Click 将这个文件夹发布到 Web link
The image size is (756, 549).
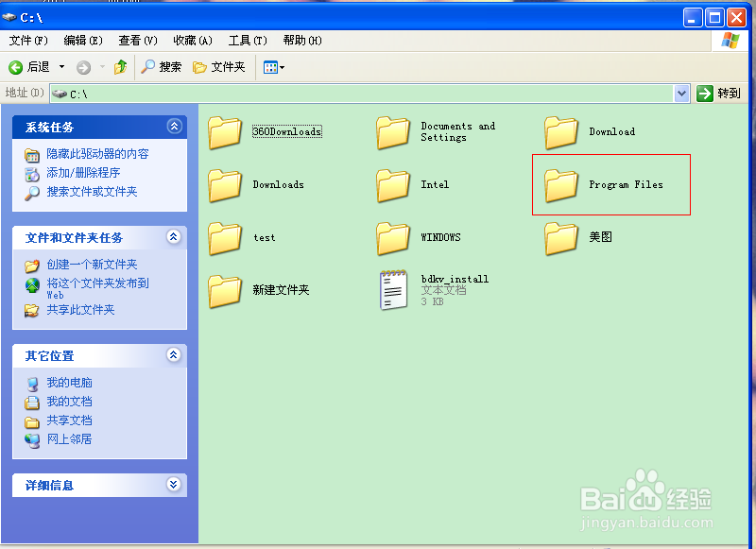point(97,288)
